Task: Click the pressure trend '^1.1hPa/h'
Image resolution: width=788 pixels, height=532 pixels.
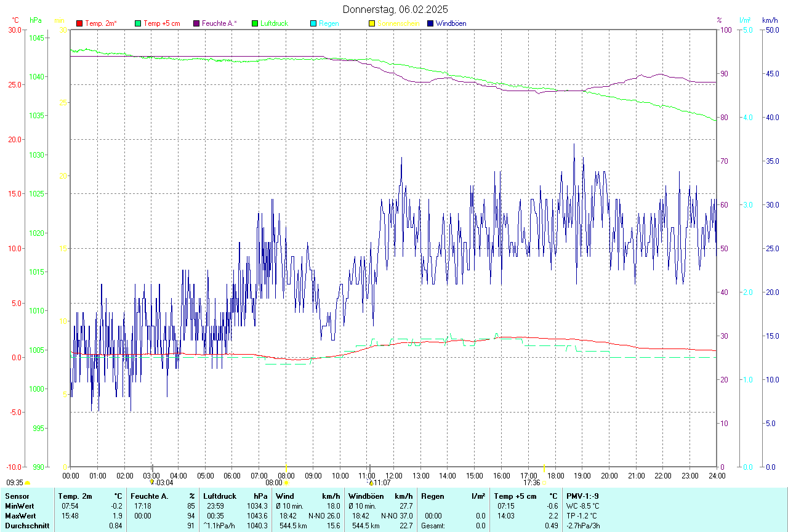Action: click(219, 526)
